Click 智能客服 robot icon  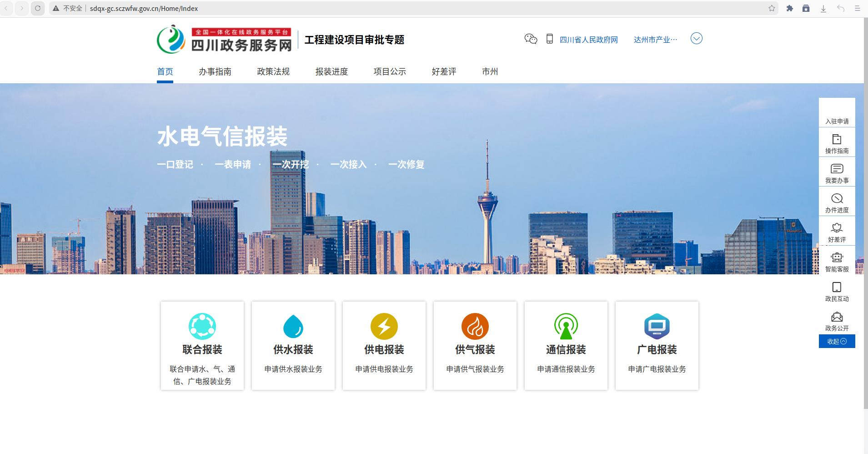(837, 258)
